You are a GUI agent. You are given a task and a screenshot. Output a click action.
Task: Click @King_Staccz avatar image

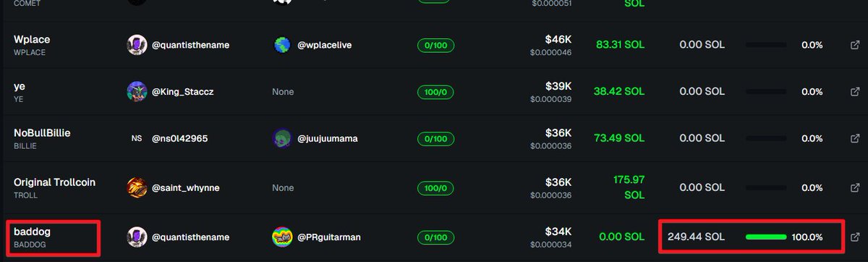click(x=137, y=92)
